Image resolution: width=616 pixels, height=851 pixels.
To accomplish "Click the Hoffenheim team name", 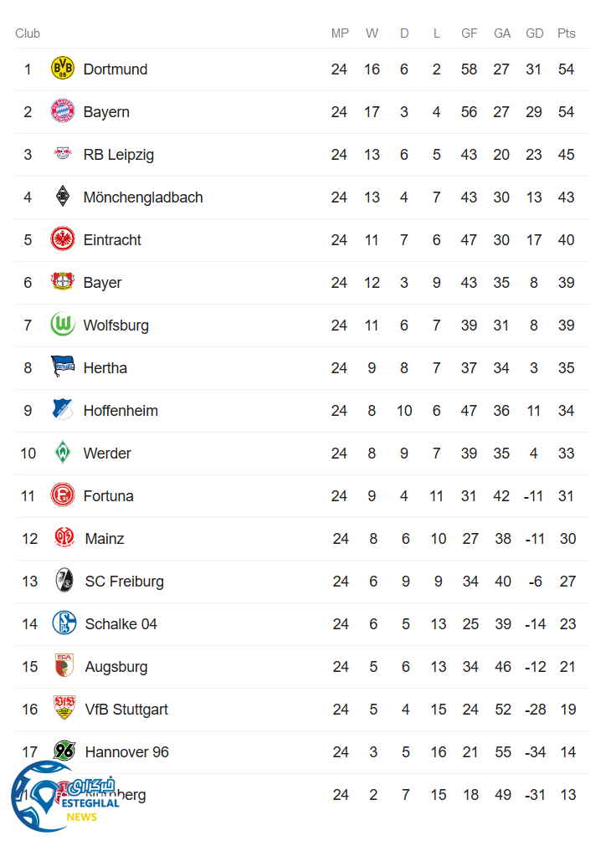I will [x=121, y=411].
